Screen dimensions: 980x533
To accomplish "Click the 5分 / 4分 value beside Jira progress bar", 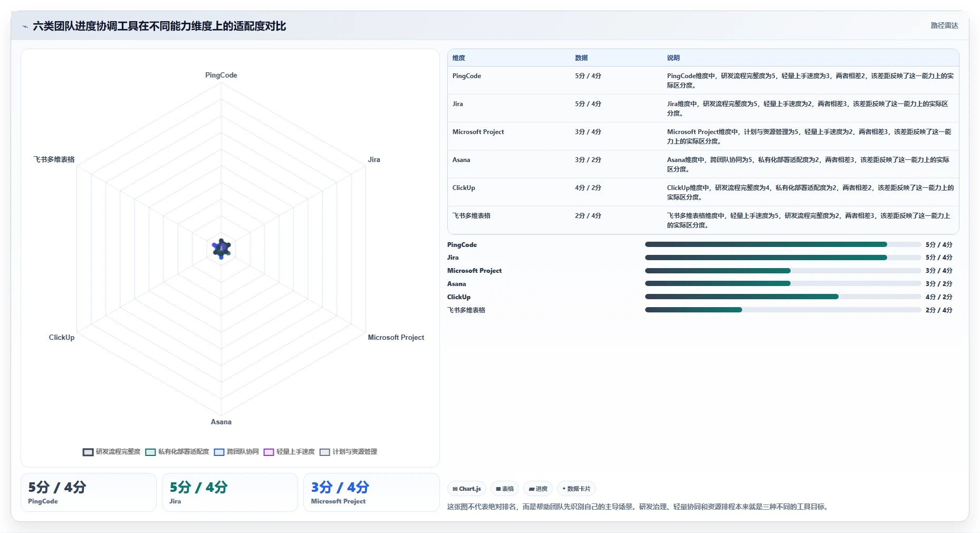I will pyautogui.click(x=939, y=258).
